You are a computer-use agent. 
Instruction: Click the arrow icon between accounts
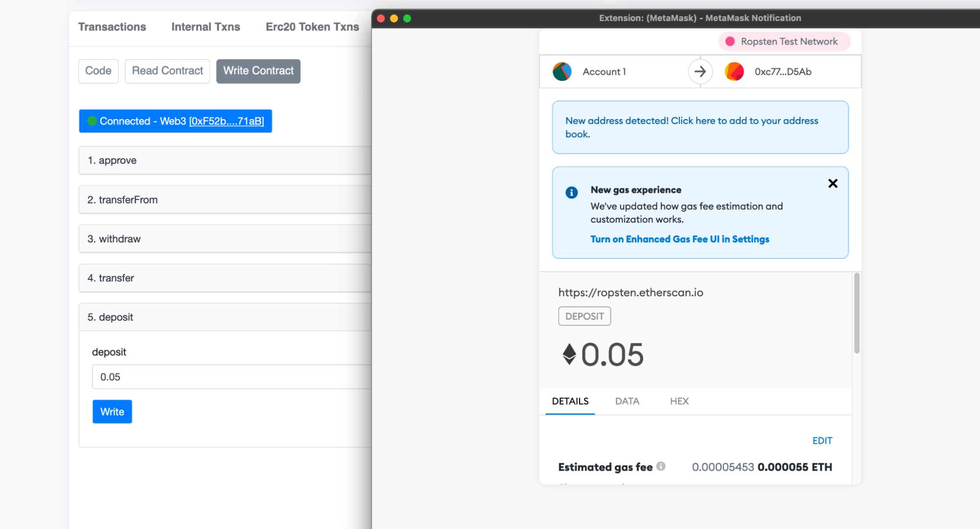tap(700, 72)
